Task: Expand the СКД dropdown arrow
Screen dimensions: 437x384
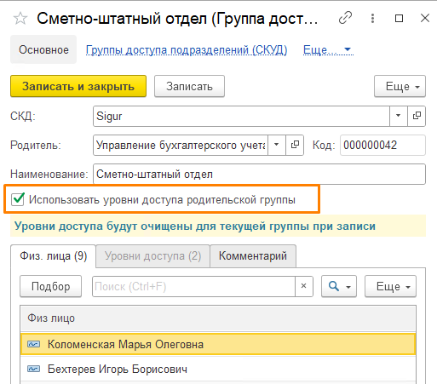Action: click(x=398, y=116)
